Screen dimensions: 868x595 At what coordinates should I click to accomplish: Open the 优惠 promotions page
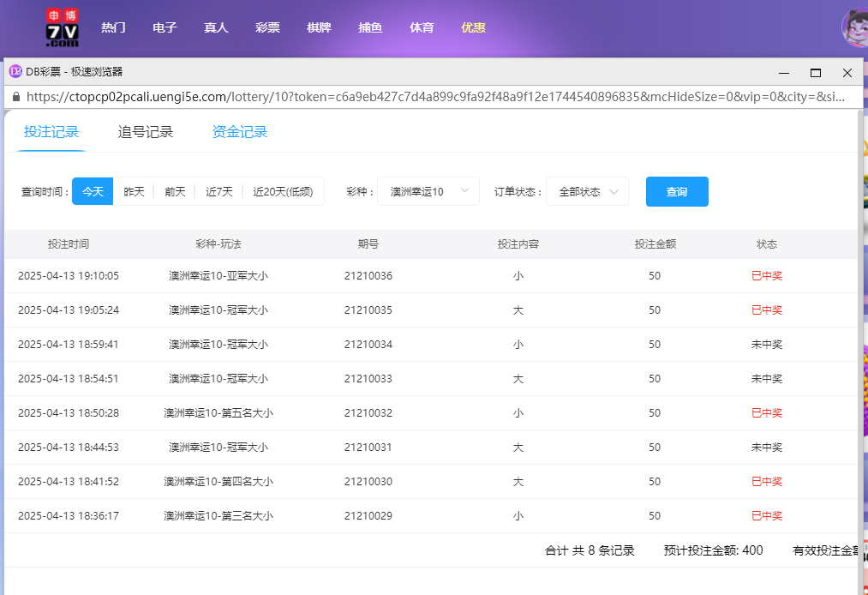click(473, 27)
